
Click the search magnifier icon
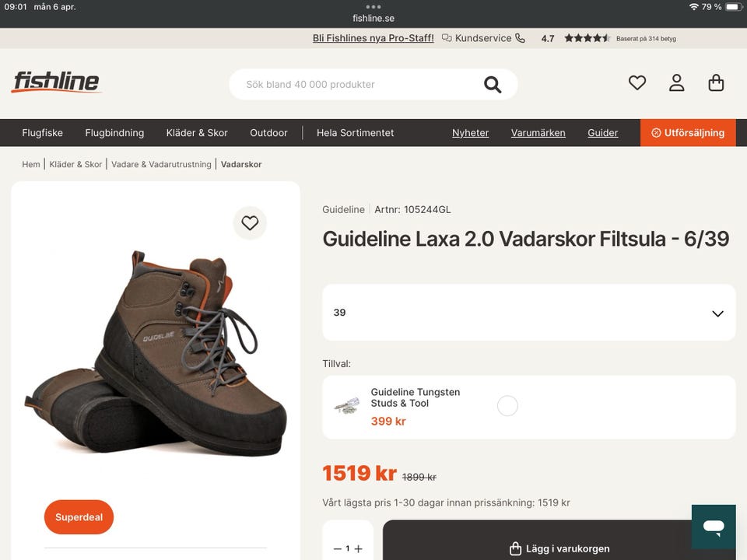point(493,85)
